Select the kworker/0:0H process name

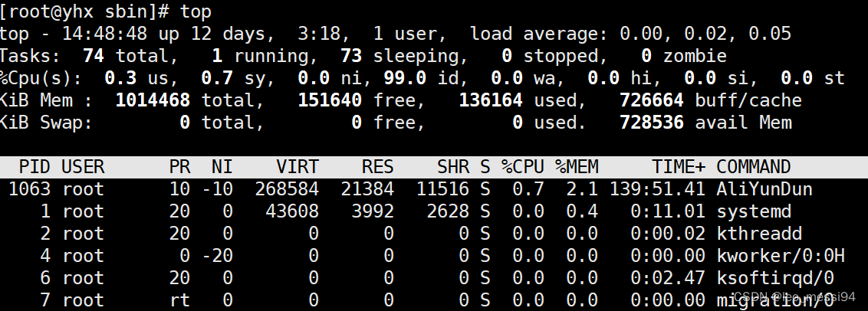[x=781, y=256]
